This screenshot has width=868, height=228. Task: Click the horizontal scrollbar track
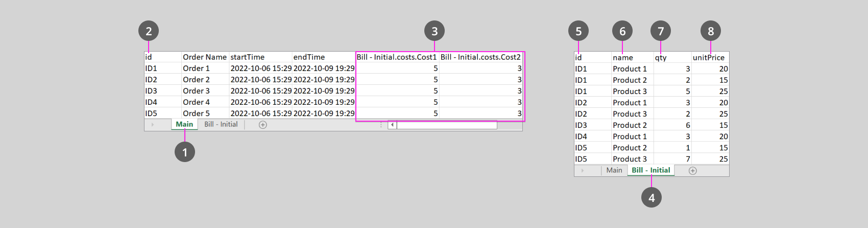[x=447, y=125]
